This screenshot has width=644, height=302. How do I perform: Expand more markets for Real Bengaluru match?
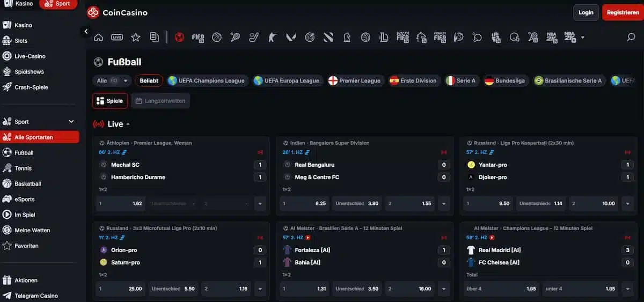[444, 204]
